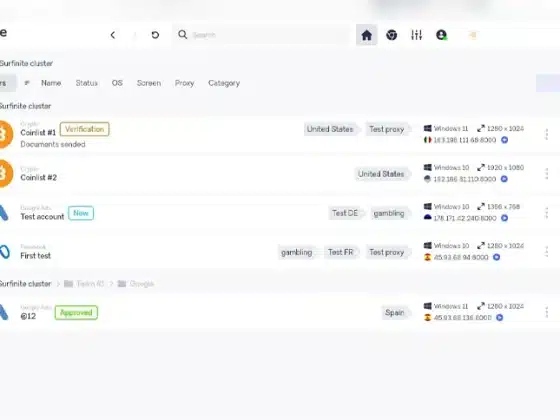This screenshot has width=560, height=420.
Task: Click Surfinite cluster in the folder breadcrumb
Action: tap(26, 284)
